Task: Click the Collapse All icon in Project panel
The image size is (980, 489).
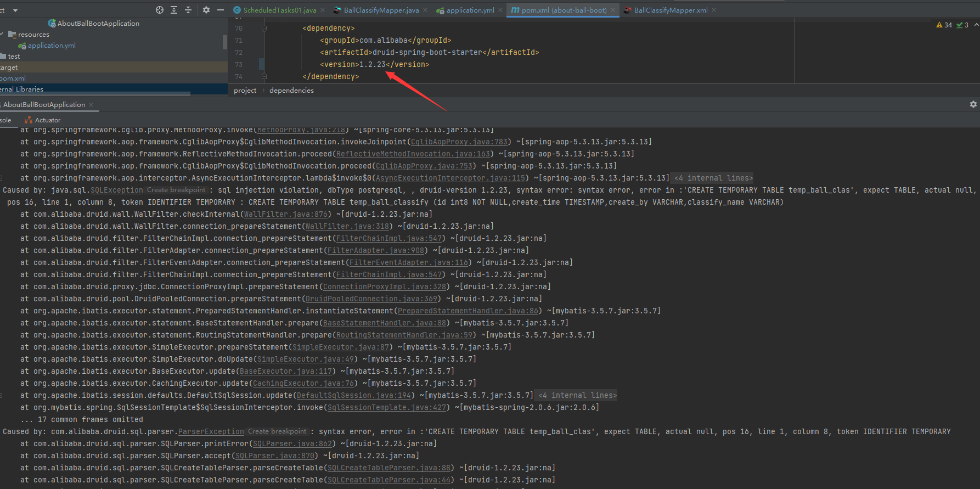Action: [188, 10]
